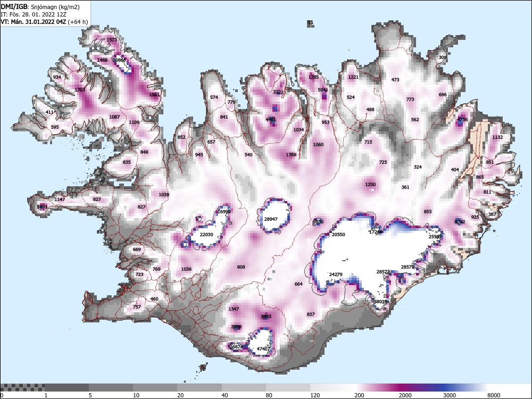
Task: Click the snow value 1448
Action: 102,60
